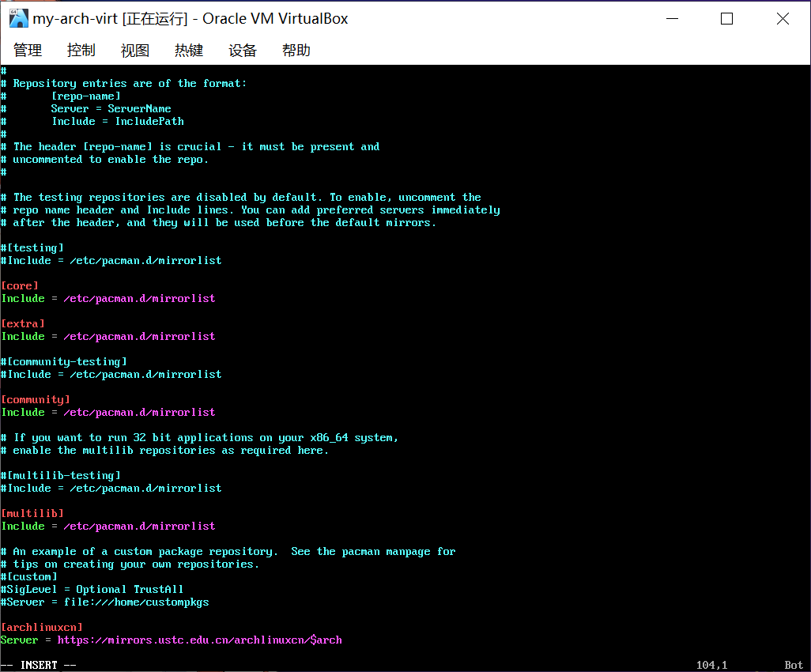
Task: Click the VirtualBox application icon in title bar
Action: tap(17, 18)
